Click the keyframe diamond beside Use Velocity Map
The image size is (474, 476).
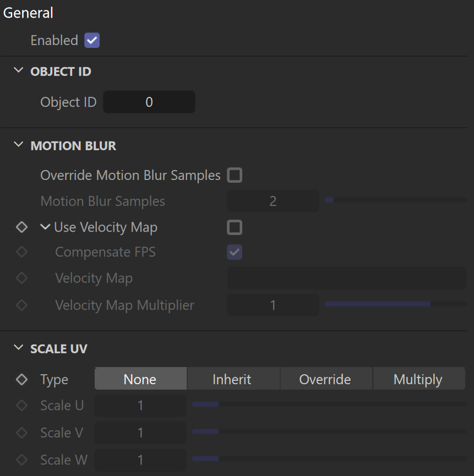click(21, 227)
